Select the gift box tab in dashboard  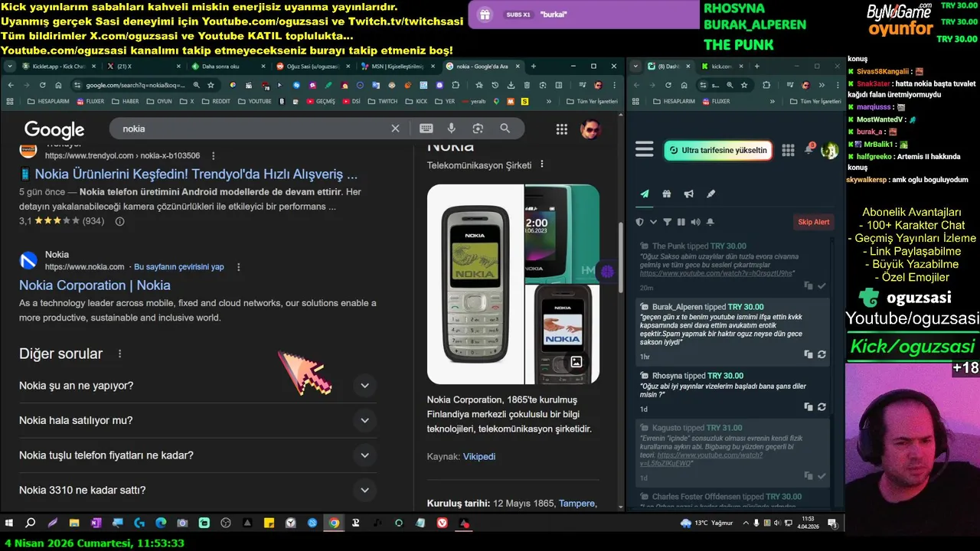tap(667, 194)
